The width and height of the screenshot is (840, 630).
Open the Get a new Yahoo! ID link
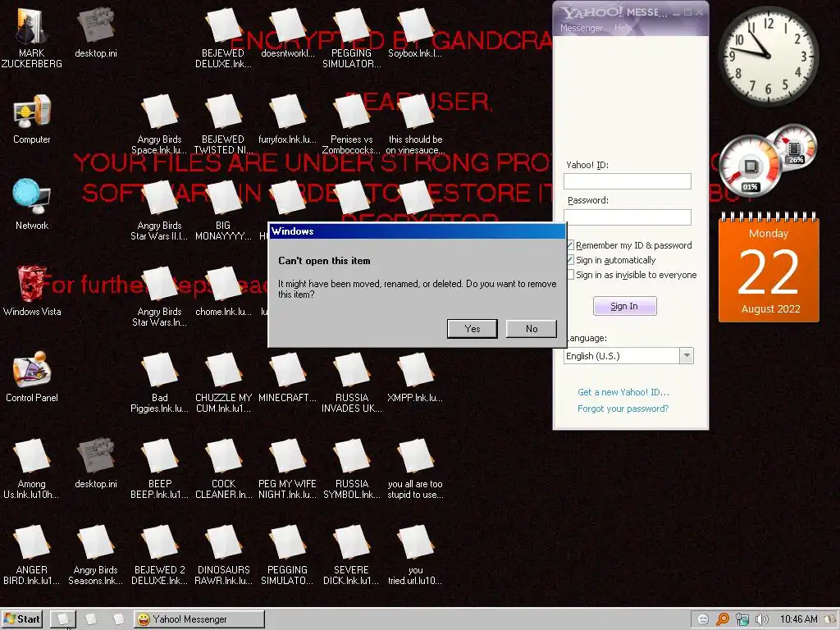623,392
